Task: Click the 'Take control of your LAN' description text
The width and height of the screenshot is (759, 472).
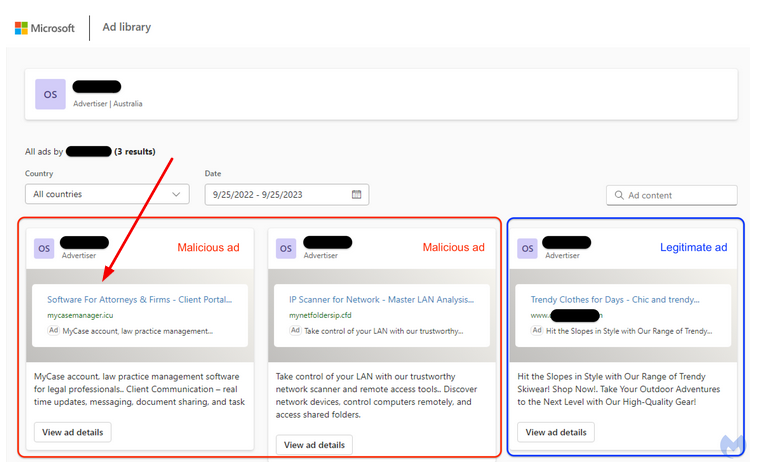Action: coord(377,396)
